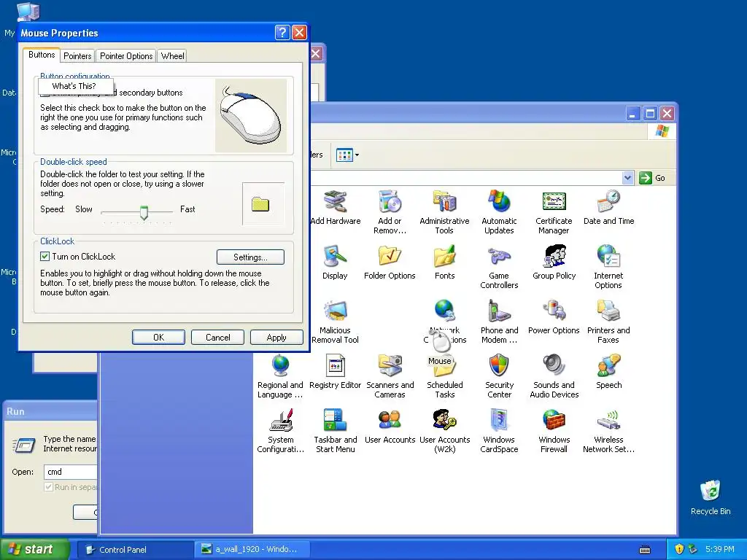Open Add or Remove Programs icon
The width and height of the screenshot is (747, 560).
tap(390, 212)
